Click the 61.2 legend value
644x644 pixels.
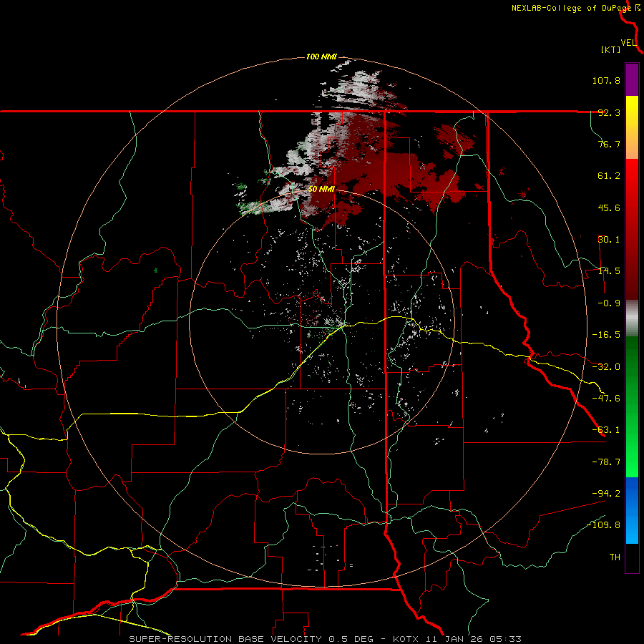coord(609,176)
